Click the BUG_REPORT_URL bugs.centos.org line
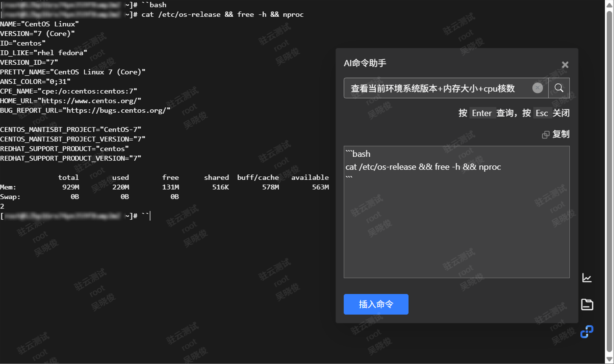Image resolution: width=614 pixels, height=364 pixels. [x=85, y=111]
